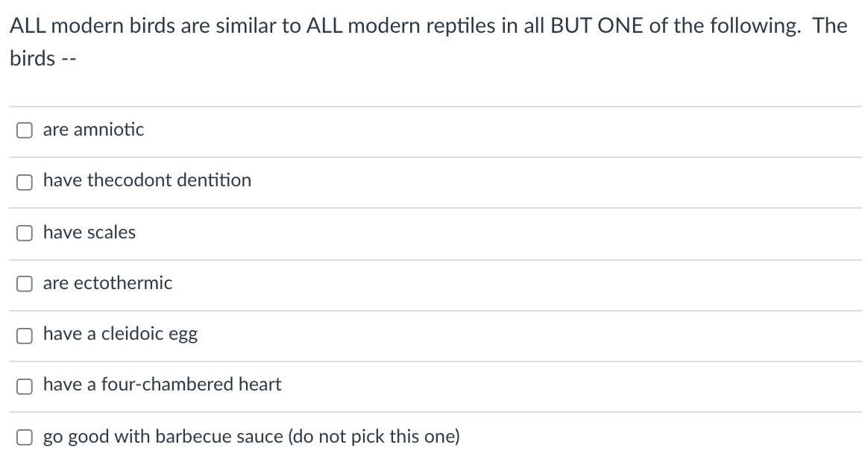Select the "have a four-chambered heart" checkbox
Screen dimensions: 868x468
tap(24, 385)
